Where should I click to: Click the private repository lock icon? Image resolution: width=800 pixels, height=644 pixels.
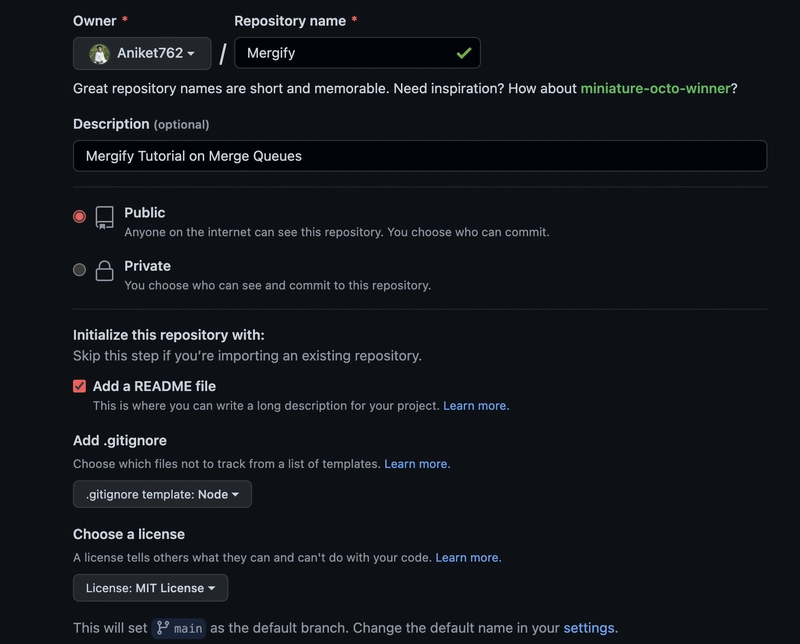(105, 270)
